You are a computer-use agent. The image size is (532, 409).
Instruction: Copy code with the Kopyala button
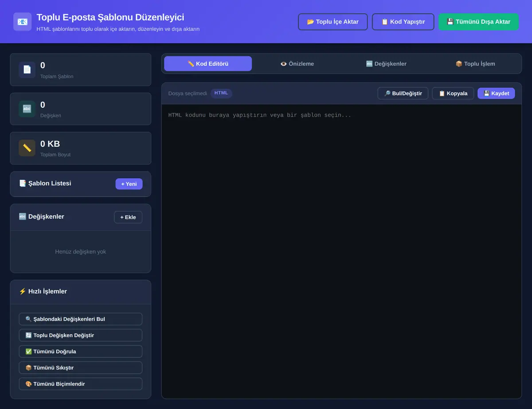click(x=453, y=93)
